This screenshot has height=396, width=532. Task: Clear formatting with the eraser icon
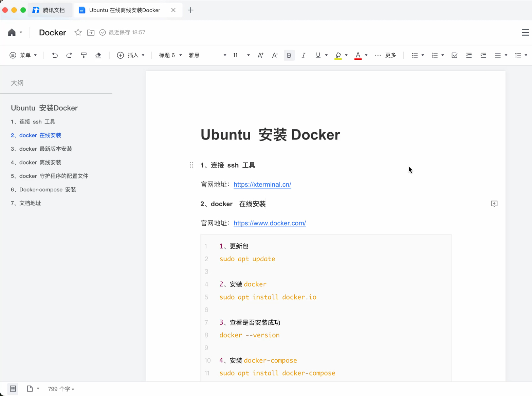click(98, 55)
